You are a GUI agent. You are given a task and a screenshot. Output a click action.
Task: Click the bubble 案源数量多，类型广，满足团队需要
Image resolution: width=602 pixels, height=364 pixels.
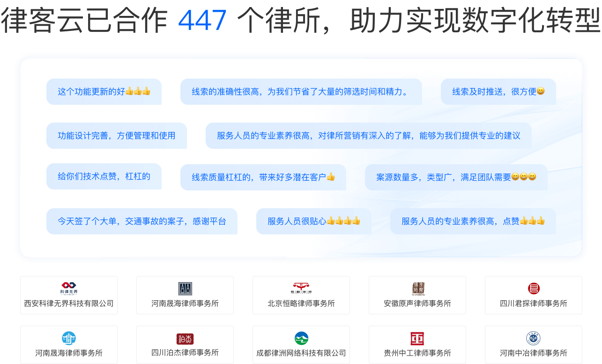pos(456,177)
